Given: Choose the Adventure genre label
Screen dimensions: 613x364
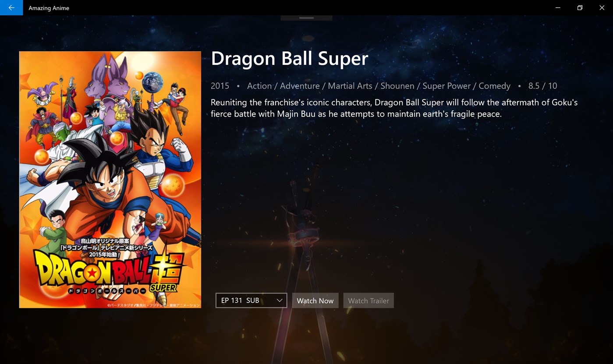Looking at the screenshot, I should (300, 86).
